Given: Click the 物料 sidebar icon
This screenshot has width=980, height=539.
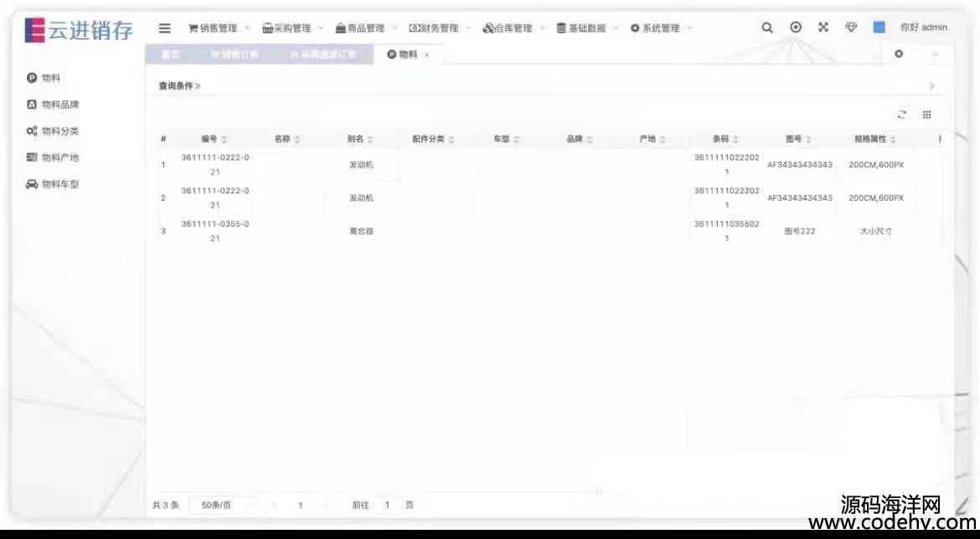Looking at the screenshot, I should point(31,78).
